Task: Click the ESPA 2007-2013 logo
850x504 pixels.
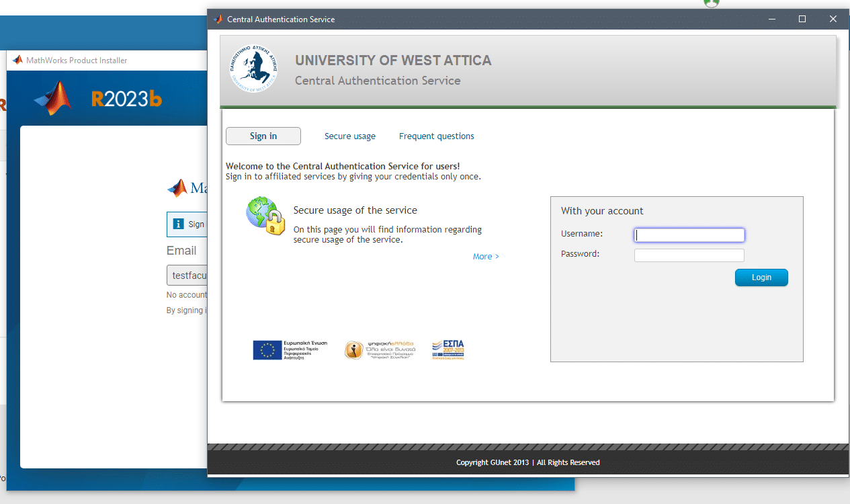Action: [x=448, y=350]
